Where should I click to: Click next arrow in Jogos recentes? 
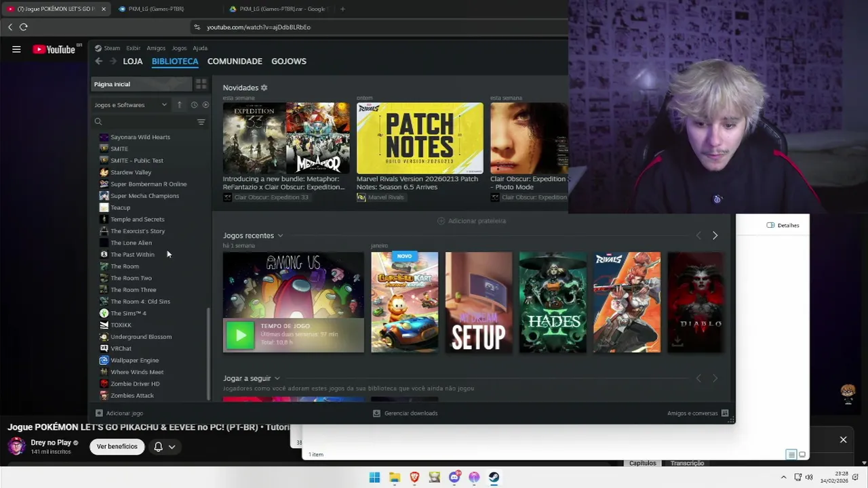pyautogui.click(x=715, y=235)
